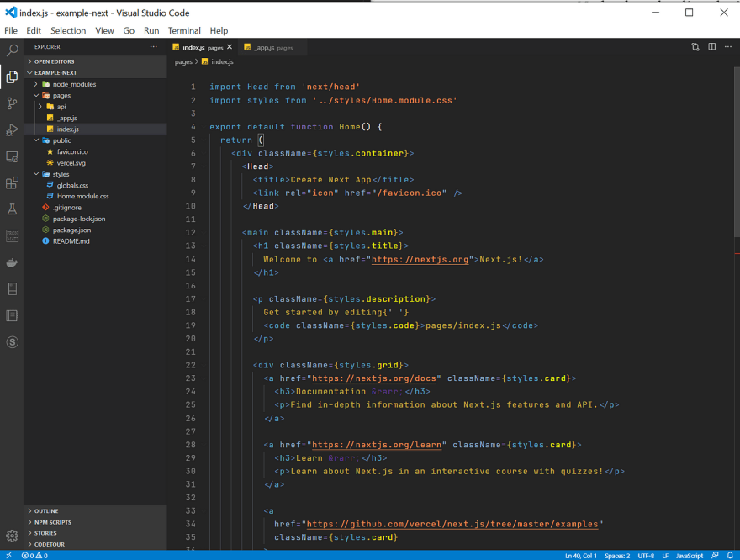This screenshot has height=560, width=740.
Task: Open the Run menu
Action: pos(151,30)
